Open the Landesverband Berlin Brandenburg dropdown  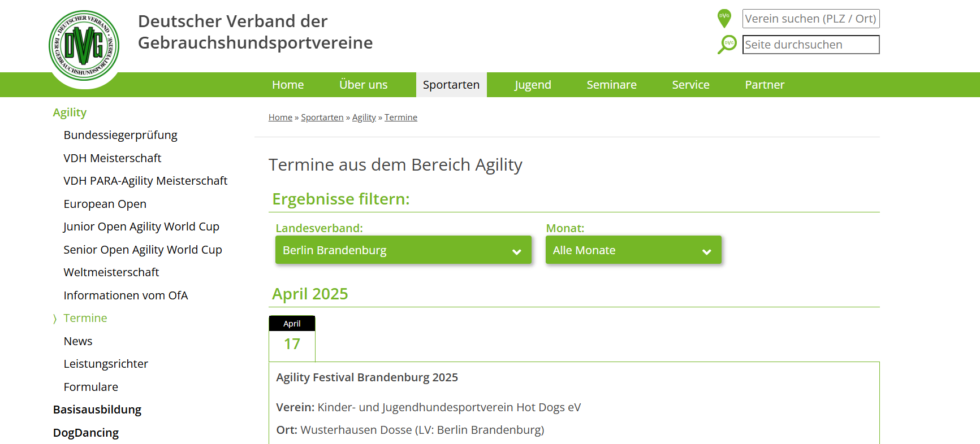pyautogui.click(x=403, y=250)
